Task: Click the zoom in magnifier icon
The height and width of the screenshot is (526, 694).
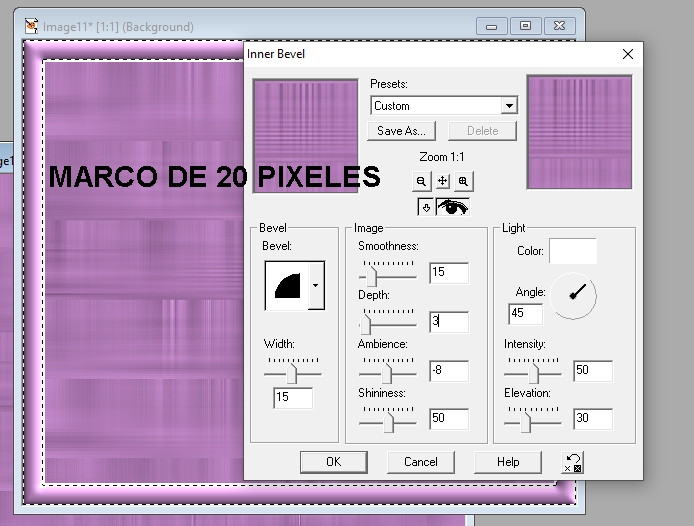Action: [x=463, y=181]
